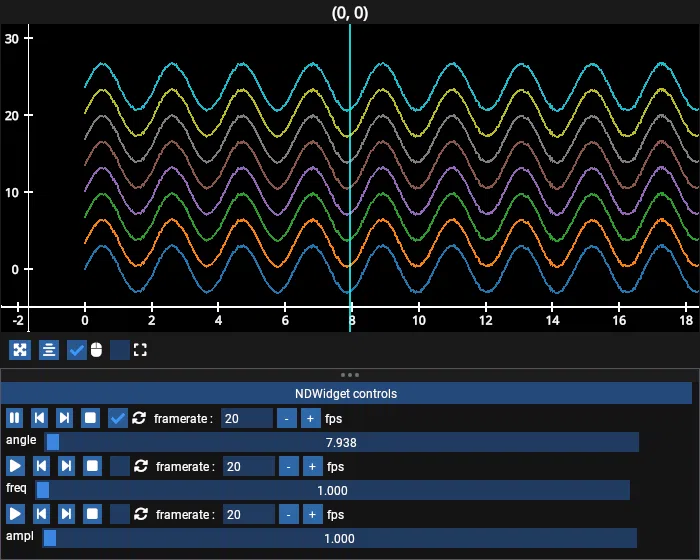Screen dimensions: 700x560
Task: Toggle the empty checkbox beside fullscreen icon
Action: tap(120, 350)
